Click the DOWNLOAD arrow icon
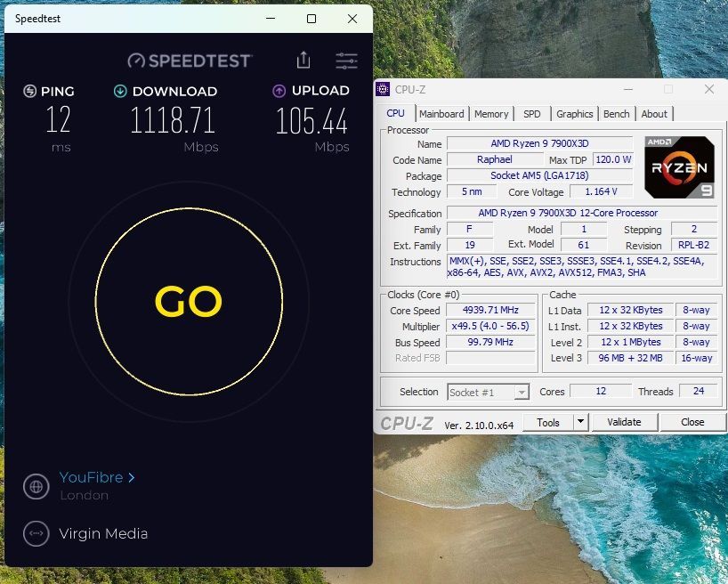Screen dimensions: 728x584 (x=120, y=91)
